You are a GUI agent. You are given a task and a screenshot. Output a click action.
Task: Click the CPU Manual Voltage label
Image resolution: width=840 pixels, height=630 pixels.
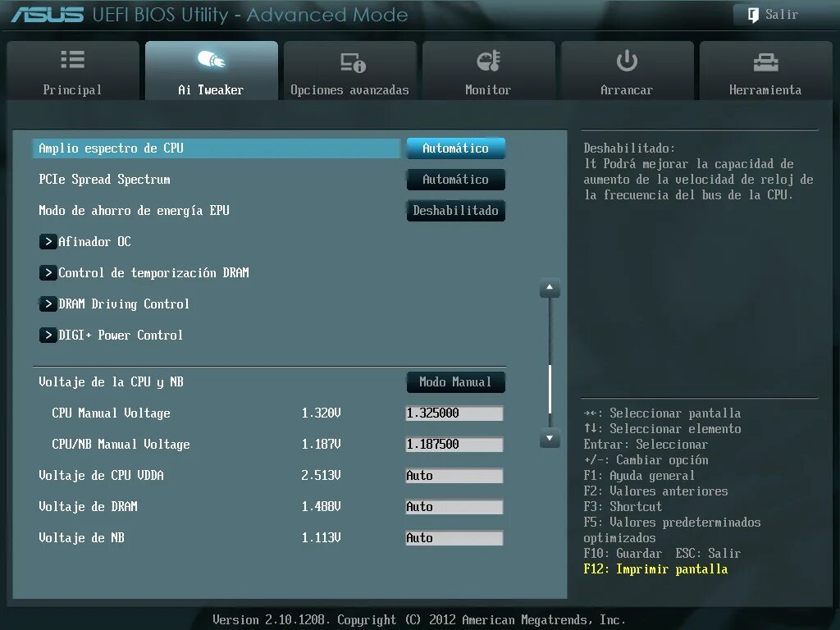click(112, 413)
